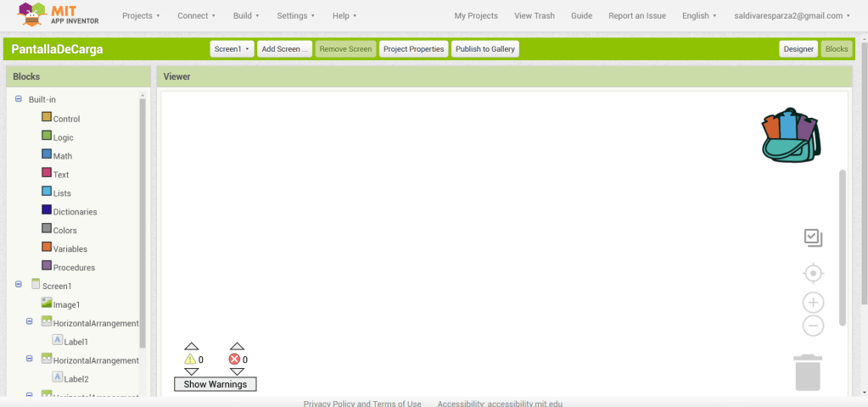Open the backpack icon in the viewer
Screen dimensions: 868x407
coord(790,135)
